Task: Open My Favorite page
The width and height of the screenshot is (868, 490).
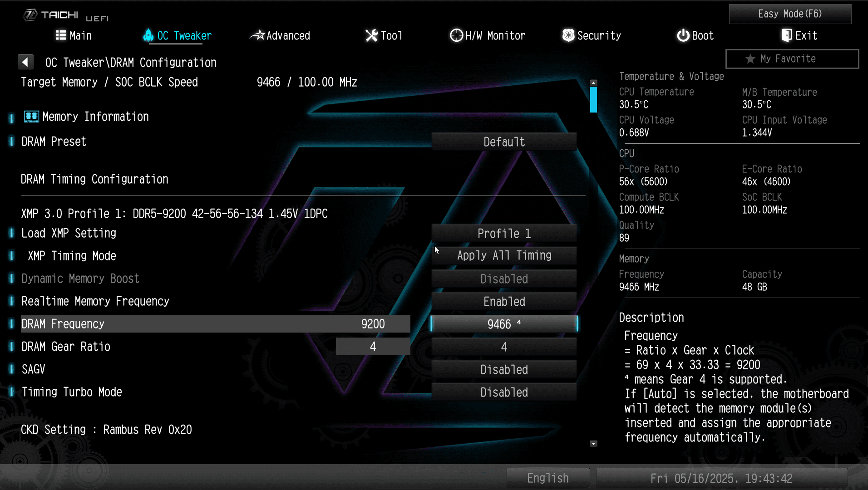Action: [792, 59]
